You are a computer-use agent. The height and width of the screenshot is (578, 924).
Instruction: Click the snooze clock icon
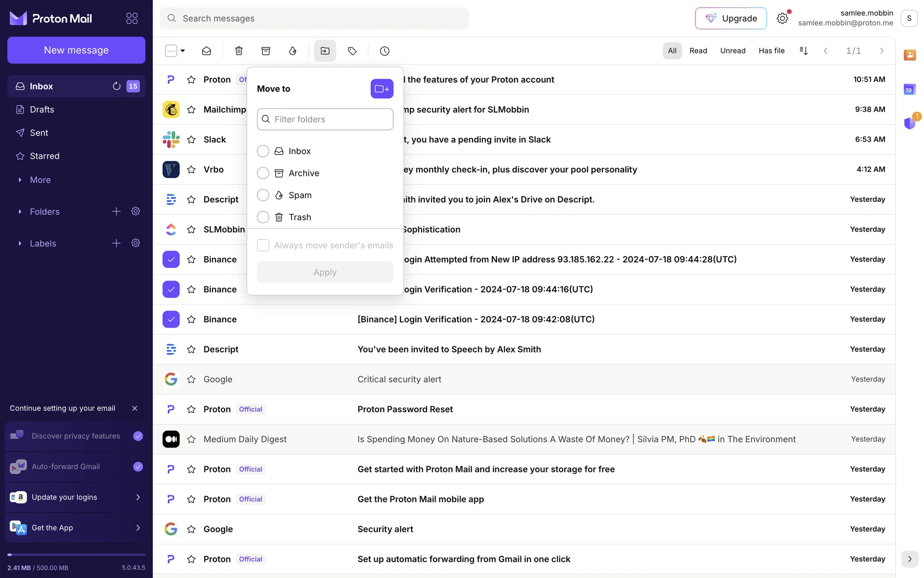point(385,51)
